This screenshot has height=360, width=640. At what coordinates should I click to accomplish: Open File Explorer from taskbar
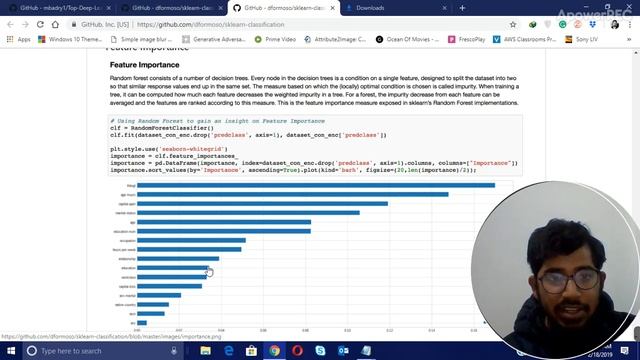(x=205, y=351)
